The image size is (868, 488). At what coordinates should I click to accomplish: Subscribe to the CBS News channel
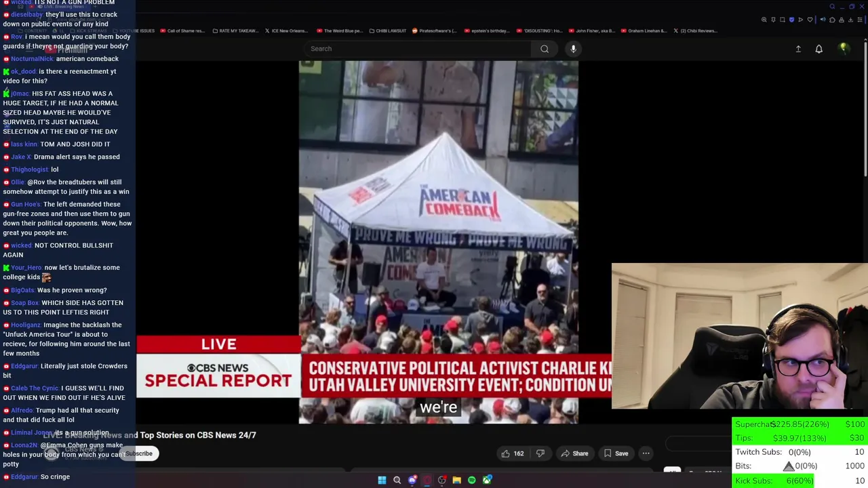(139, 453)
